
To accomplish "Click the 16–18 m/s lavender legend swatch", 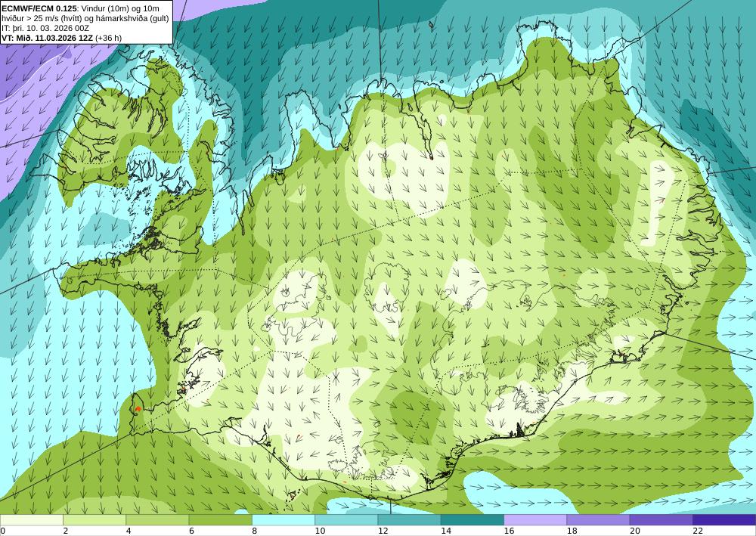I will 535,519.
